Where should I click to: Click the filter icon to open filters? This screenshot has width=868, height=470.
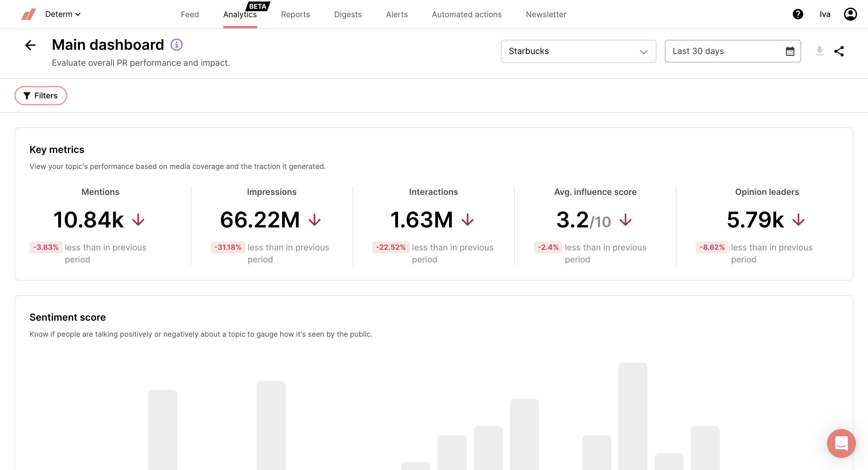[26, 96]
